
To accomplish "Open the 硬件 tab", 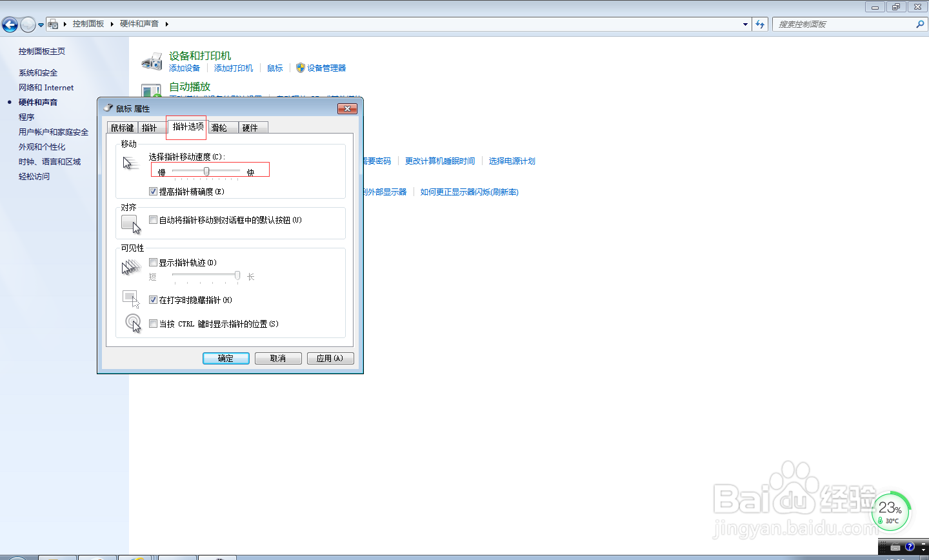I will pos(252,127).
